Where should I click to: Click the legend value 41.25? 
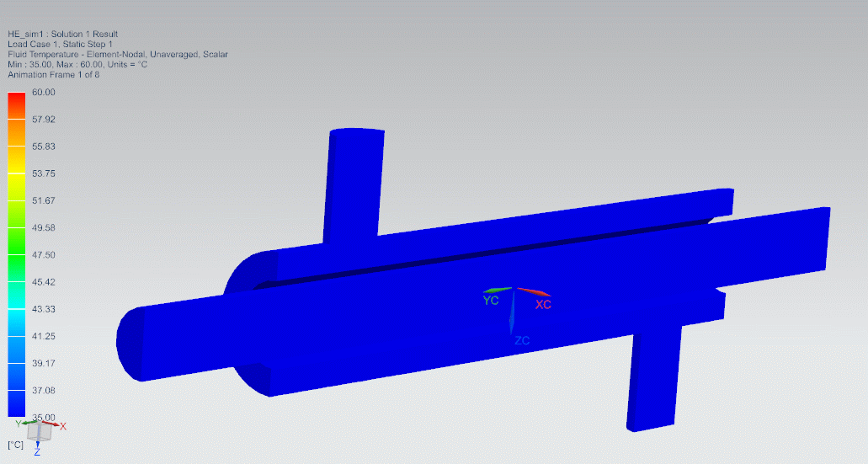click(43, 336)
